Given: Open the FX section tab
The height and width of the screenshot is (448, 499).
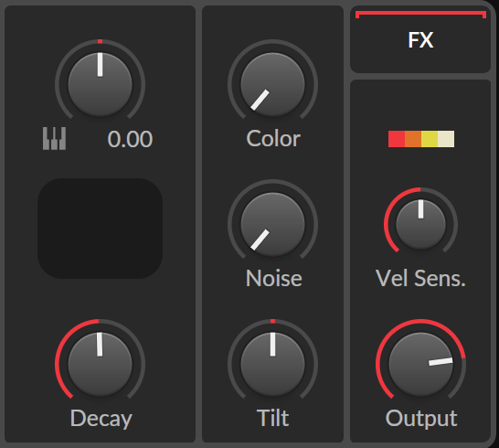Looking at the screenshot, I should click(x=420, y=39).
